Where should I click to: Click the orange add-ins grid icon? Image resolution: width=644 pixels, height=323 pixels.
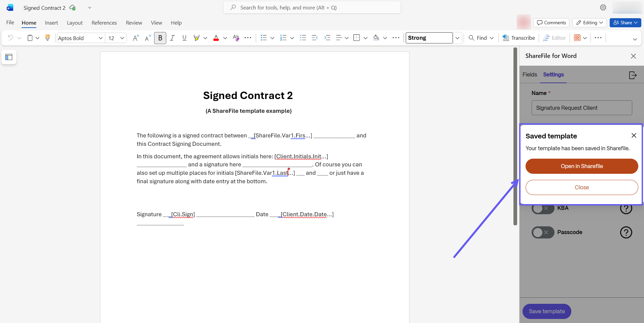577,38
